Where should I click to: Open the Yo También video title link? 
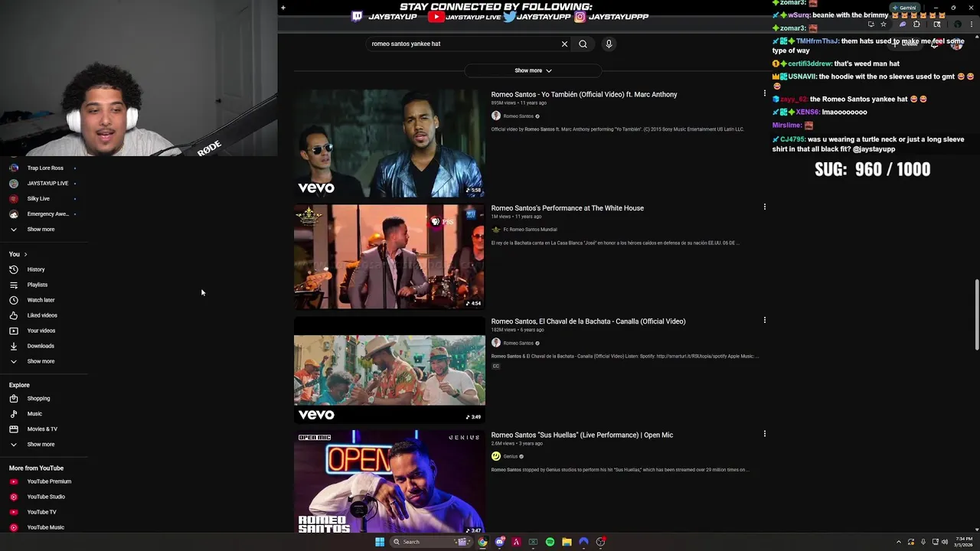click(584, 94)
